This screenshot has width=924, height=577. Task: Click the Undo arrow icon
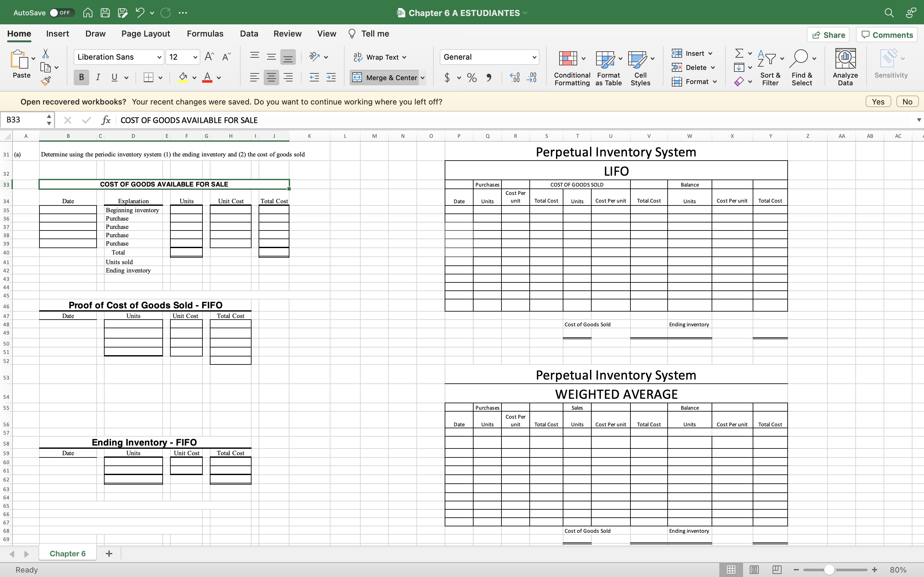[140, 13]
